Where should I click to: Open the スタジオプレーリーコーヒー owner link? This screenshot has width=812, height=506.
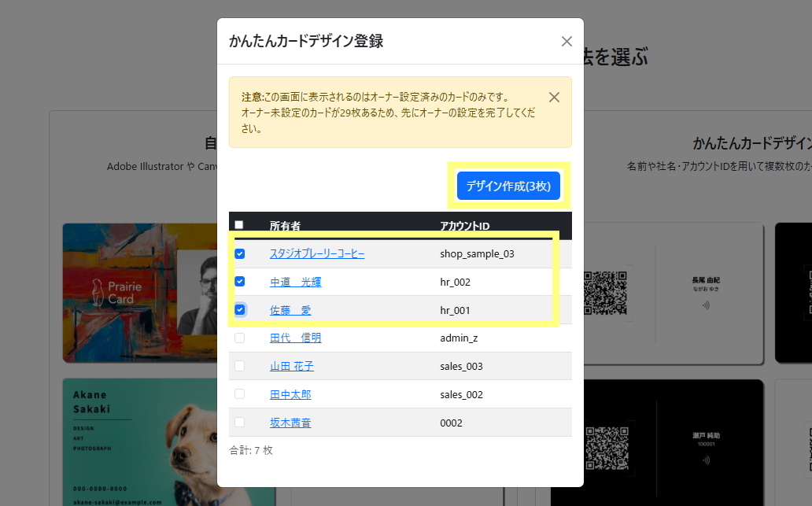click(x=317, y=253)
